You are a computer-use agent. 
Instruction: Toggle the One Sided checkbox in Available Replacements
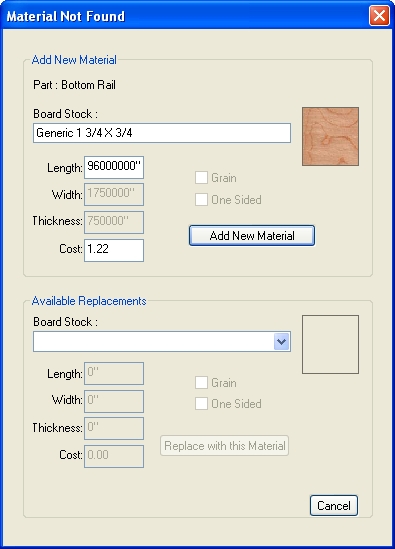click(201, 403)
